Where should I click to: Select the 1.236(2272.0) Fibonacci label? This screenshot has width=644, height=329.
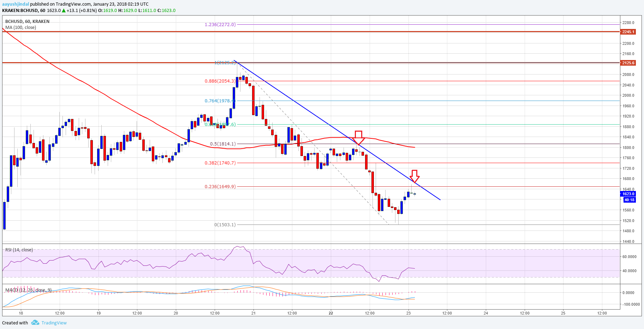(220, 24)
